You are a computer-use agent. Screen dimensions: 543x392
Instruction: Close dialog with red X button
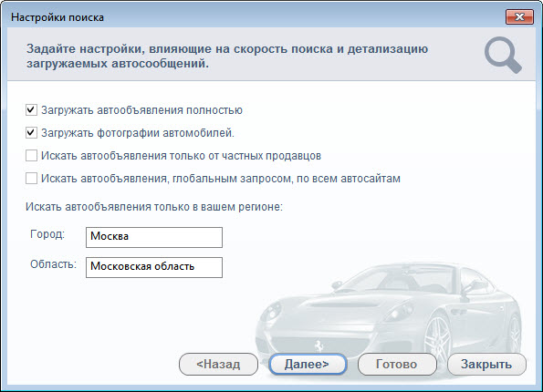519,17
